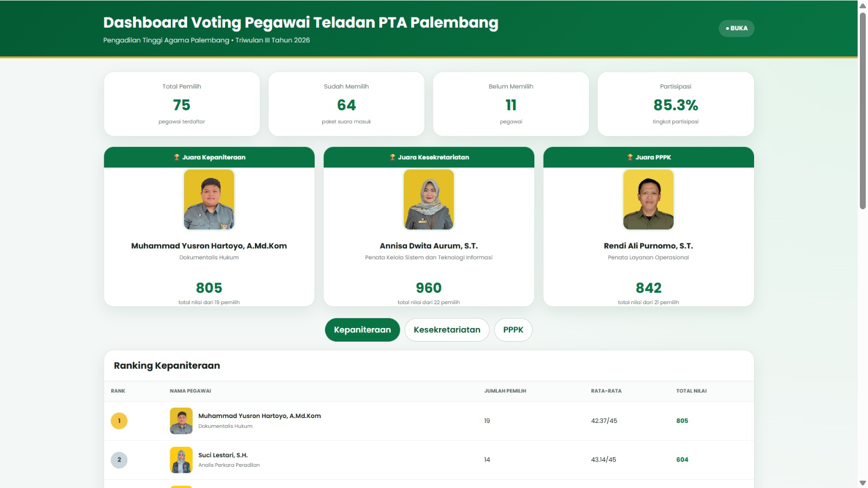Click the gold rank 1 badge
This screenshot has width=868, height=488.
pyautogui.click(x=119, y=421)
